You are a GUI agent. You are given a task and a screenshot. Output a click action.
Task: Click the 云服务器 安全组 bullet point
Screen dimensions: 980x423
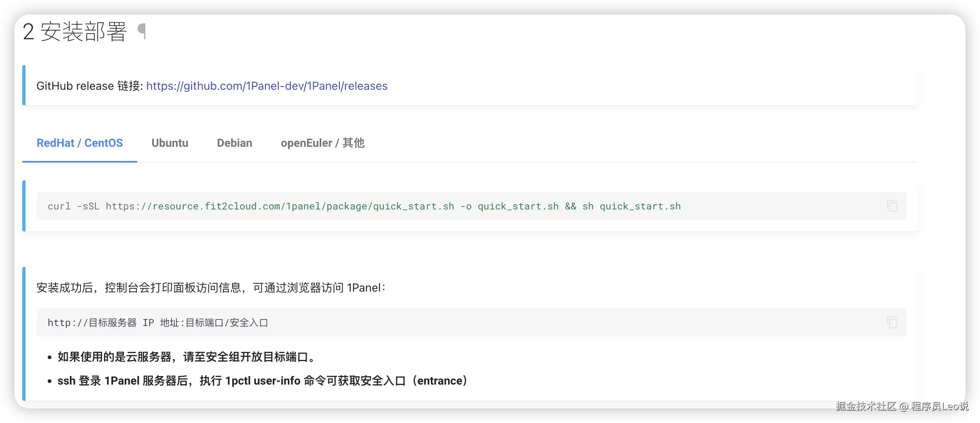pos(186,357)
